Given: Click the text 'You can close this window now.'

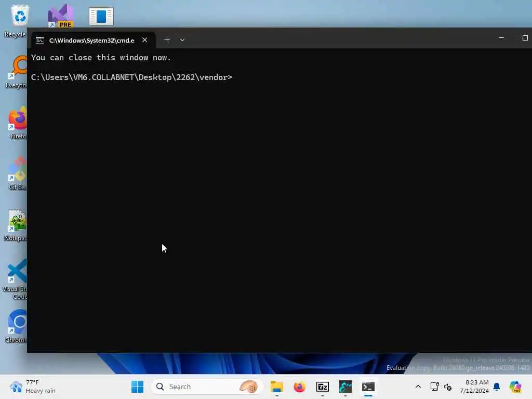Looking at the screenshot, I should (x=101, y=58).
